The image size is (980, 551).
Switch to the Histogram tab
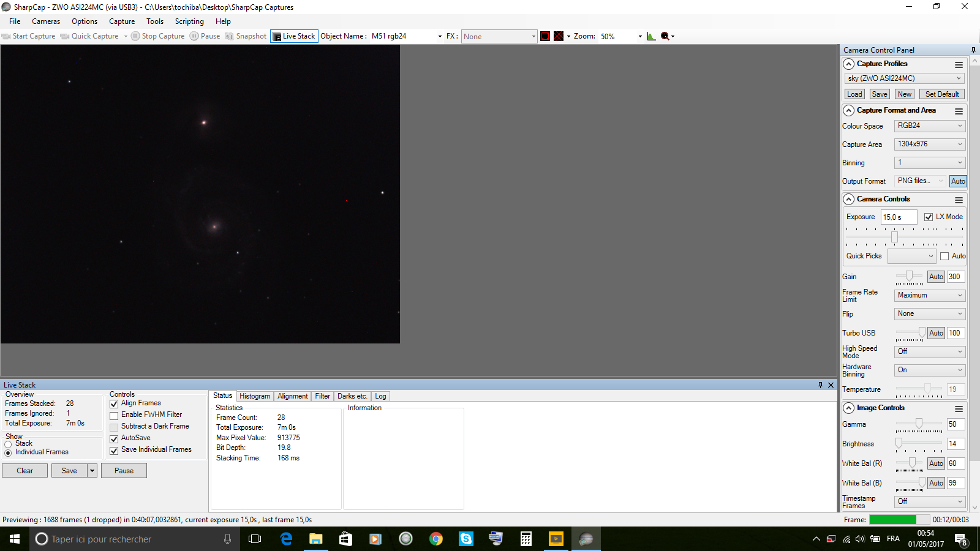click(255, 396)
